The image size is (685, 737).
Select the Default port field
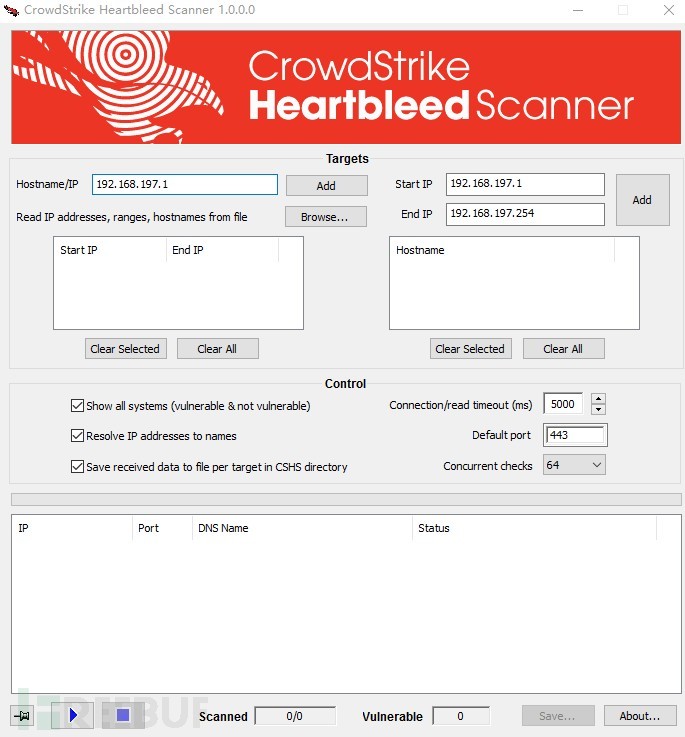pos(575,435)
